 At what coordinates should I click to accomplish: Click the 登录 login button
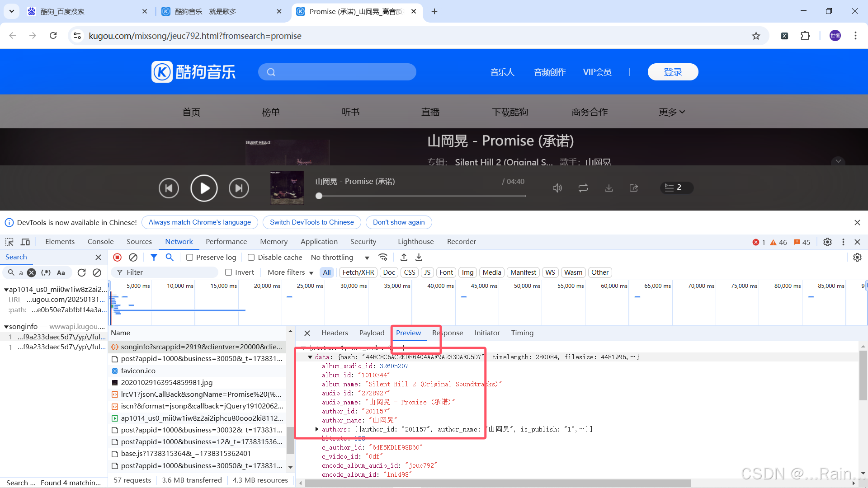tap(673, 72)
